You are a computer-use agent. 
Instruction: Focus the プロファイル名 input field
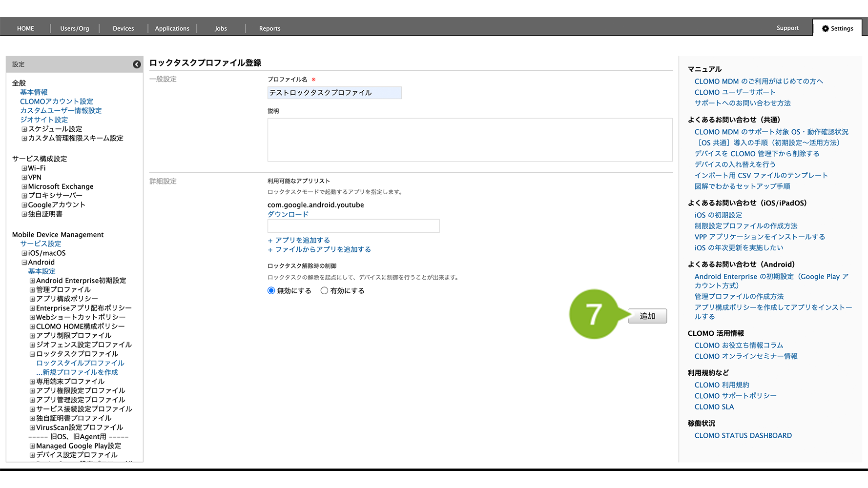[x=334, y=93]
